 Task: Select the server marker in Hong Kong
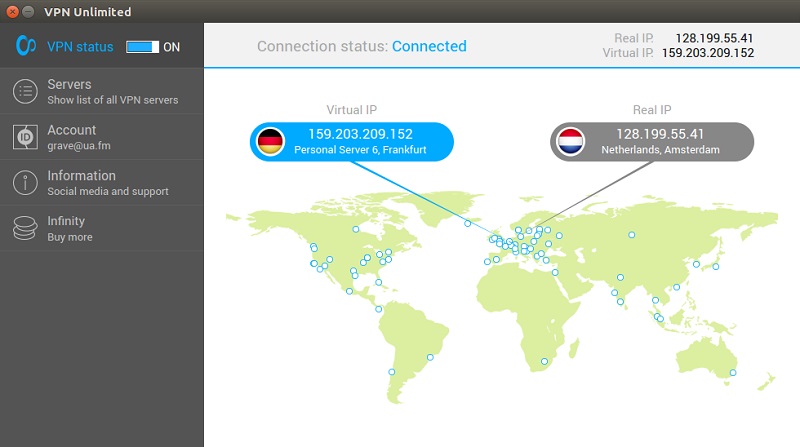[677, 287]
